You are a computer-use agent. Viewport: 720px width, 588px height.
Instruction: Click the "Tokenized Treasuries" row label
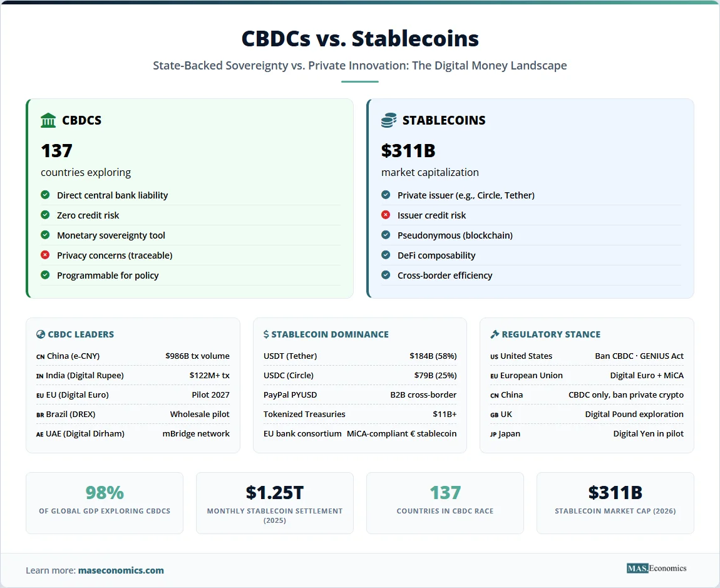[x=304, y=414]
